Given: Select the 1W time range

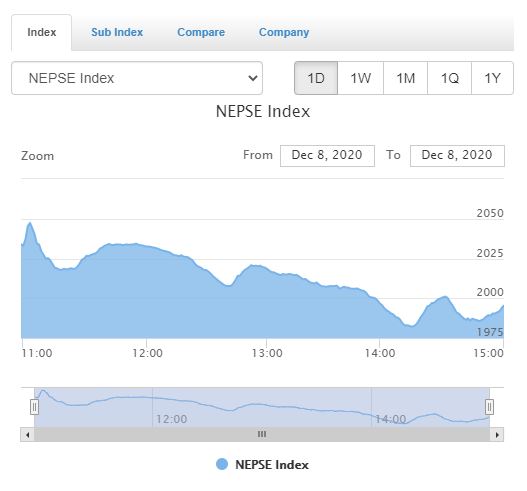Looking at the screenshot, I should tap(360, 78).
